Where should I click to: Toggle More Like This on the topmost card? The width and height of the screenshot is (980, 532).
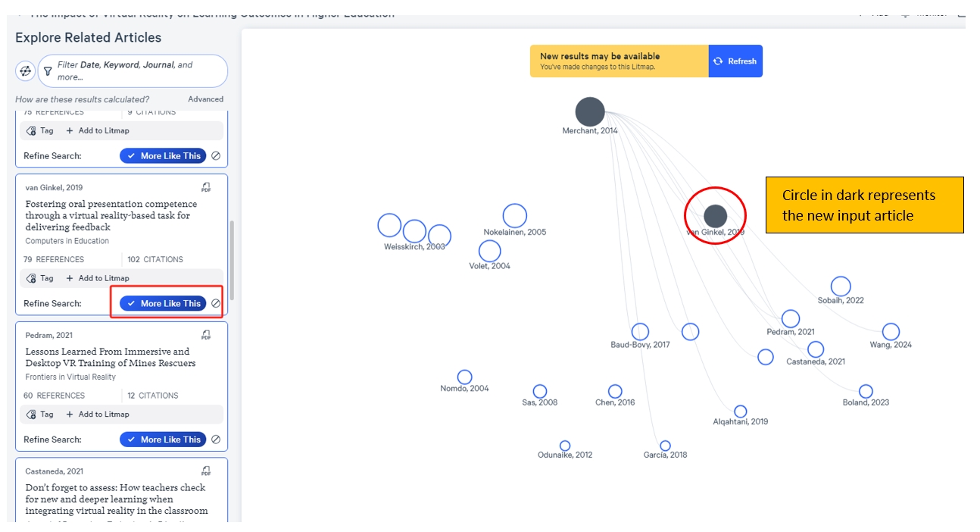tap(163, 156)
